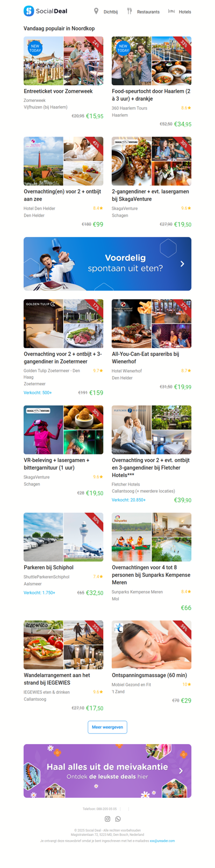The width and height of the screenshot is (215, 868).
Task: Open Parkeren bij Schiphol deal title
Action: 48,567
